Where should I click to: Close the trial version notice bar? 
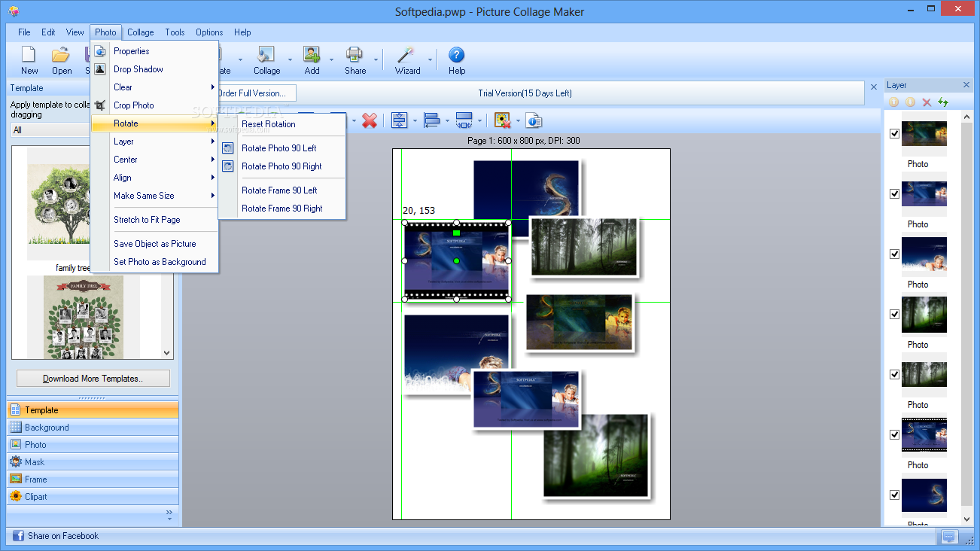click(x=874, y=87)
